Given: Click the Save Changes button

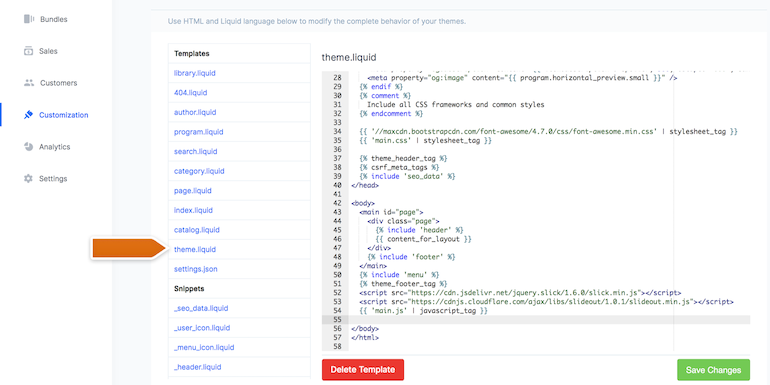Looking at the screenshot, I should pos(714,370).
